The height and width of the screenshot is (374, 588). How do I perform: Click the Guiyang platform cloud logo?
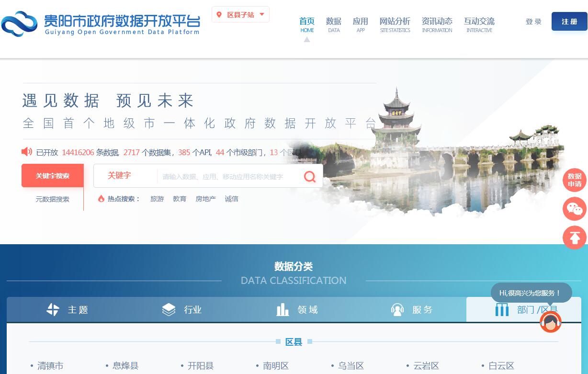click(x=19, y=24)
